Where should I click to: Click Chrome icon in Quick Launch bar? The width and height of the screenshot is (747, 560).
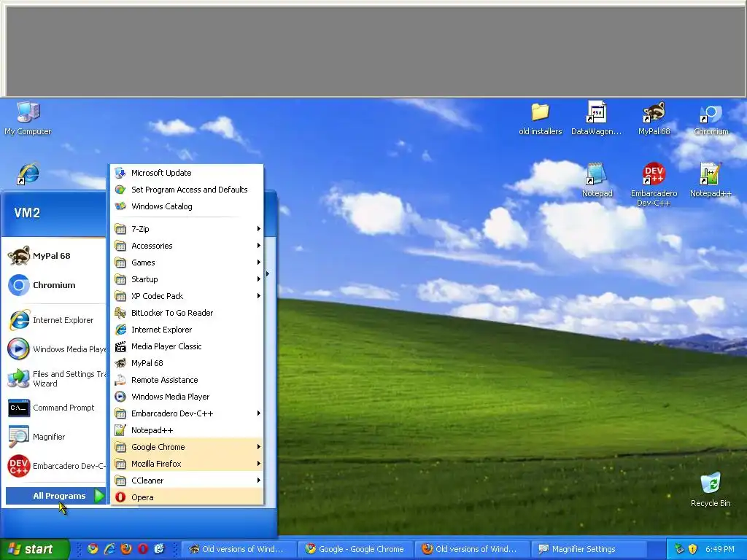pyautogui.click(x=93, y=549)
